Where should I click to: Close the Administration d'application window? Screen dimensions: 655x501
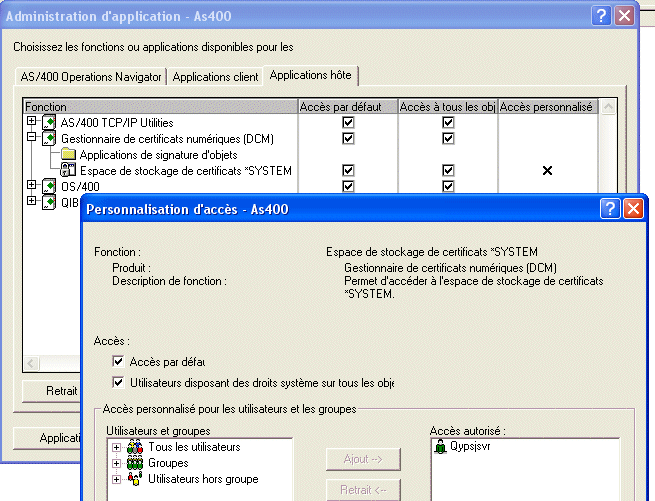(625, 16)
